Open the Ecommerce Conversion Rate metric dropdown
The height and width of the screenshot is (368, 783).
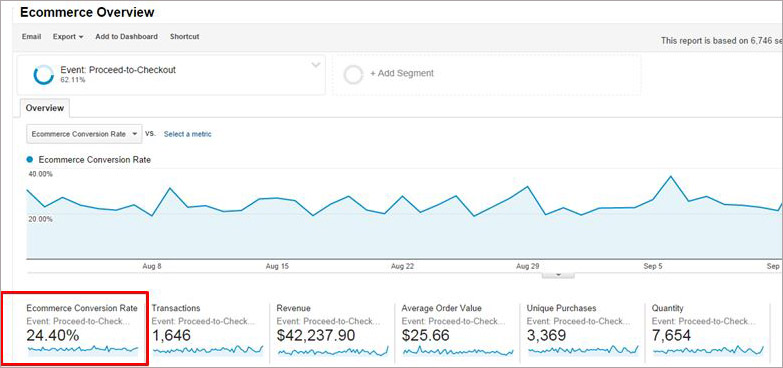[x=84, y=134]
